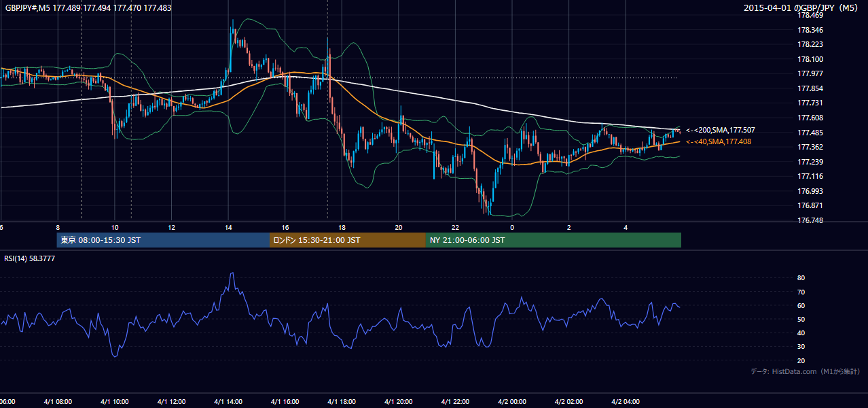Click price axis label 178.223
868x408 pixels.
pyautogui.click(x=810, y=44)
